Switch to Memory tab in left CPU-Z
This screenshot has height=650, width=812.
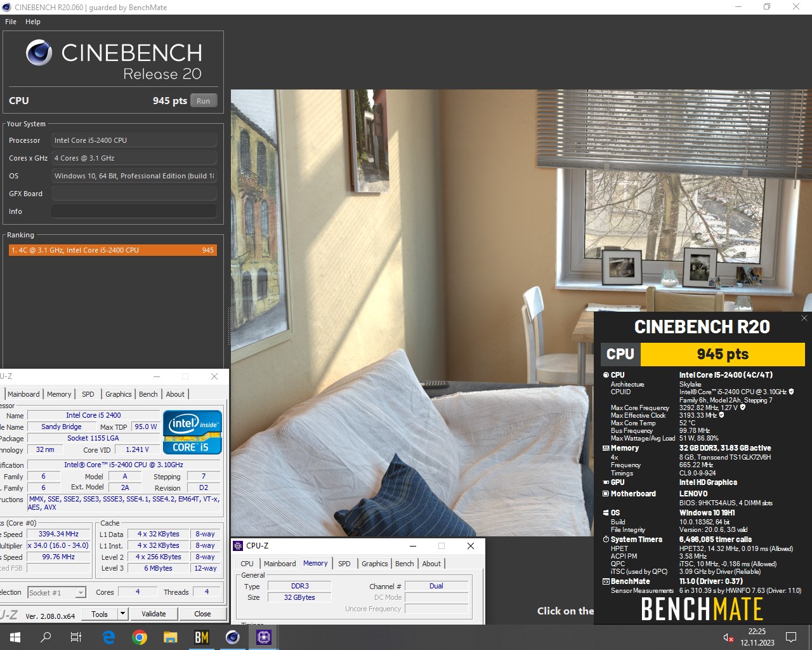pos(59,394)
